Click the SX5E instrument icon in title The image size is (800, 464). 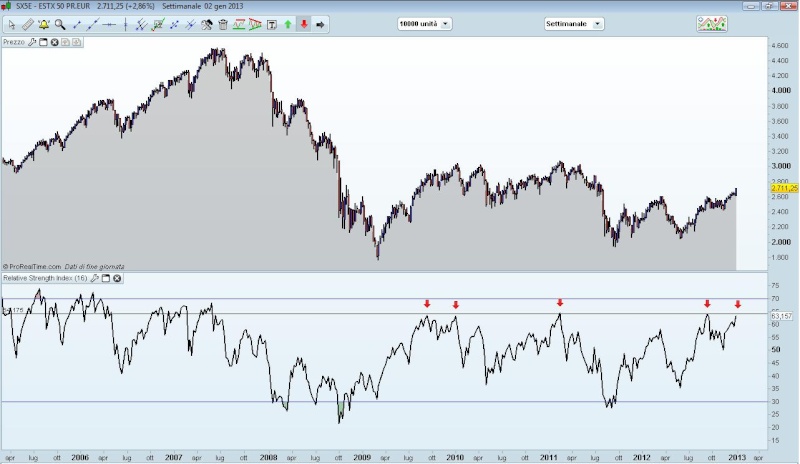(6, 6)
